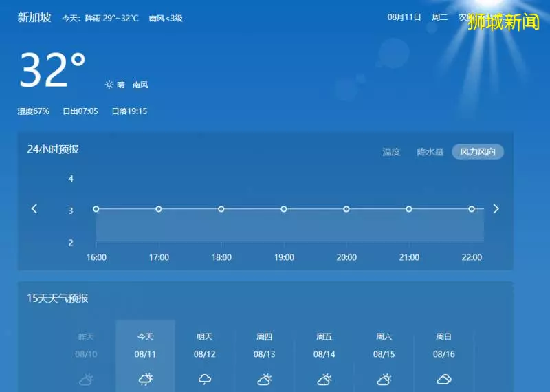
Task: Click the 32° current temperature
Action: pyautogui.click(x=53, y=69)
